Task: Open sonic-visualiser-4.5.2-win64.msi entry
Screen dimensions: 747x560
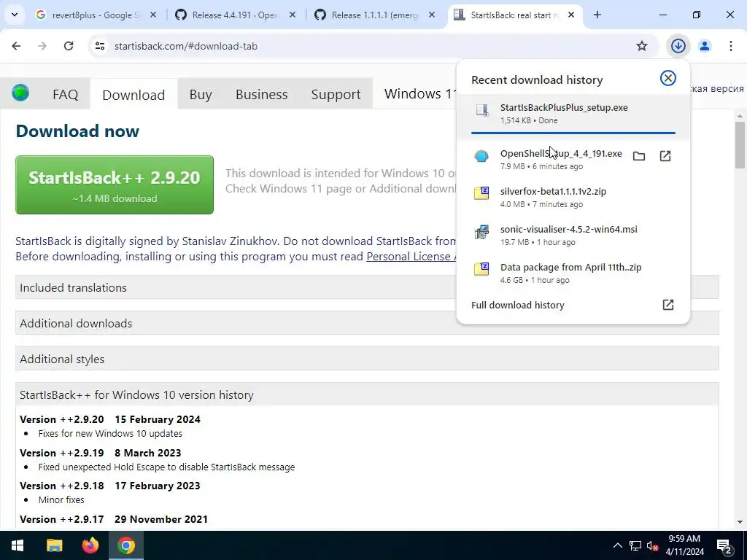Action: tap(573, 236)
